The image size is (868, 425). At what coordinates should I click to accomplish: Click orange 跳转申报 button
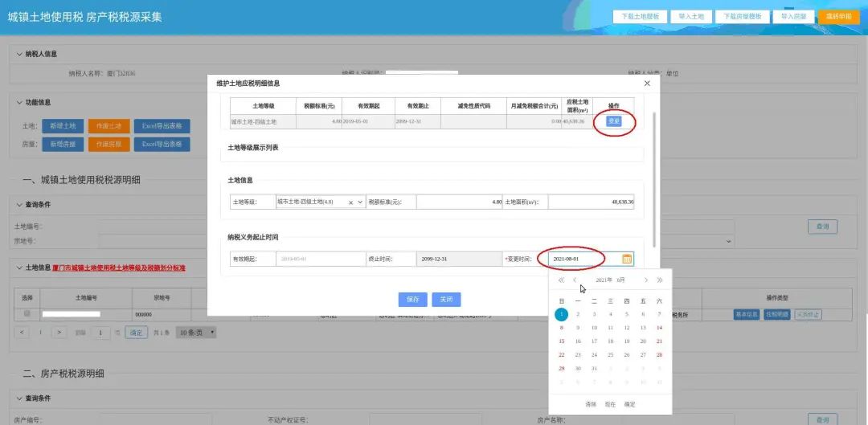coord(838,17)
